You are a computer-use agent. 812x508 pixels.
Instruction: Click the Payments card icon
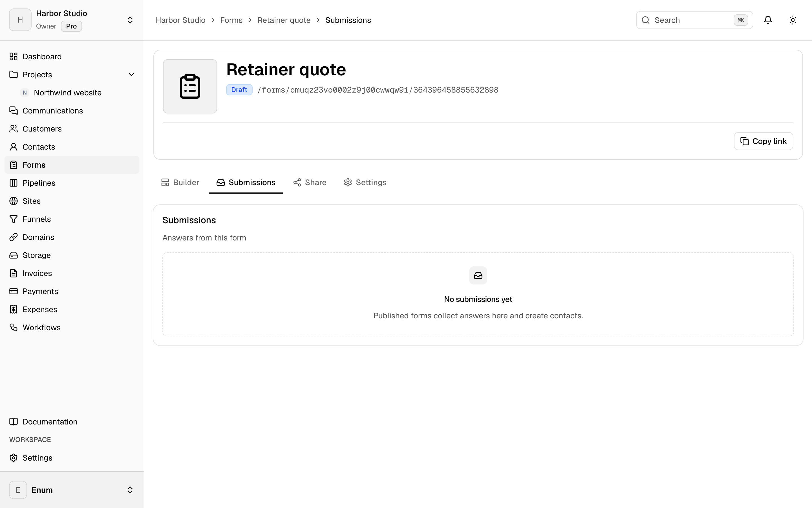coord(14,291)
